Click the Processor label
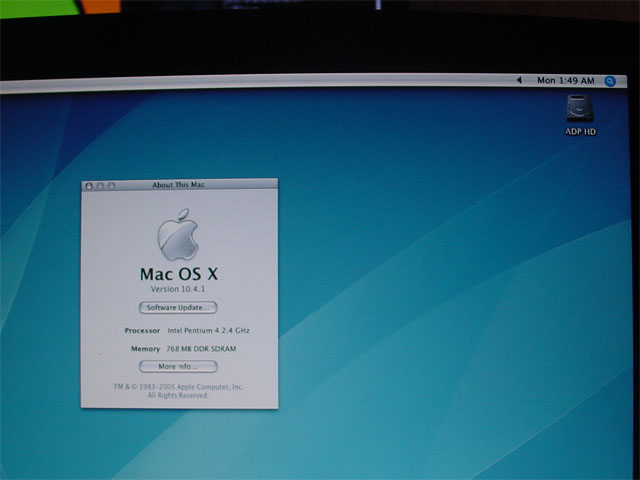 point(142,331)
